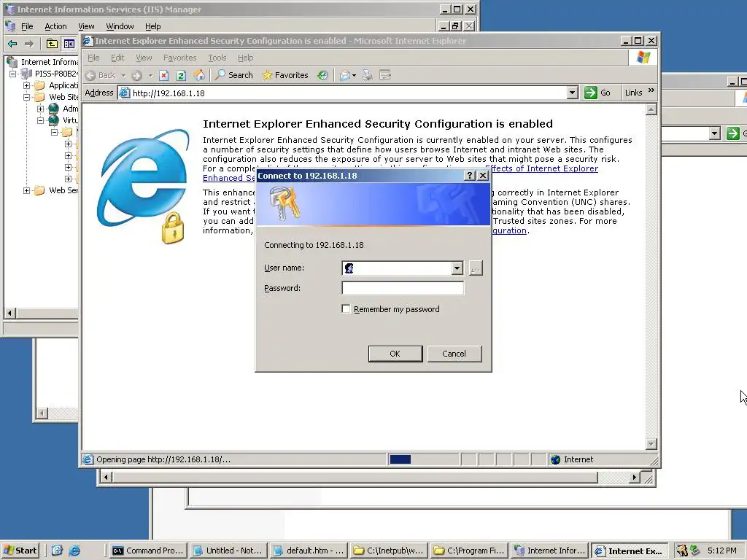747x560 pixels.
Task: Click the IE Back arrow icon
Action: click(90, 75)
